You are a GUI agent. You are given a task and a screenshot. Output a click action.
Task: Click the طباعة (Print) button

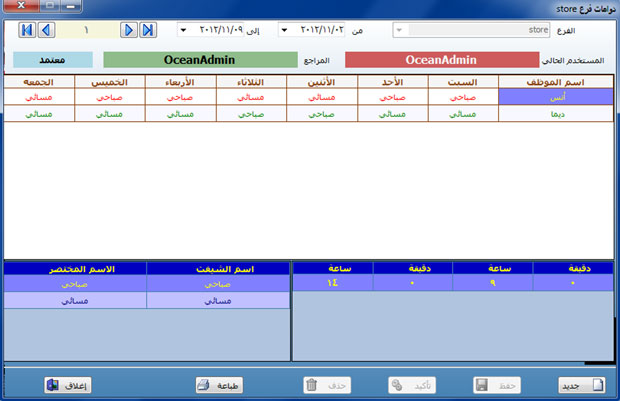217,384
